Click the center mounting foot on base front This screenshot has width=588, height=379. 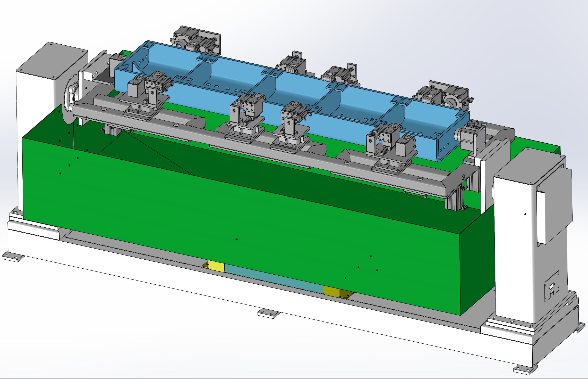[x=269, y=313]
